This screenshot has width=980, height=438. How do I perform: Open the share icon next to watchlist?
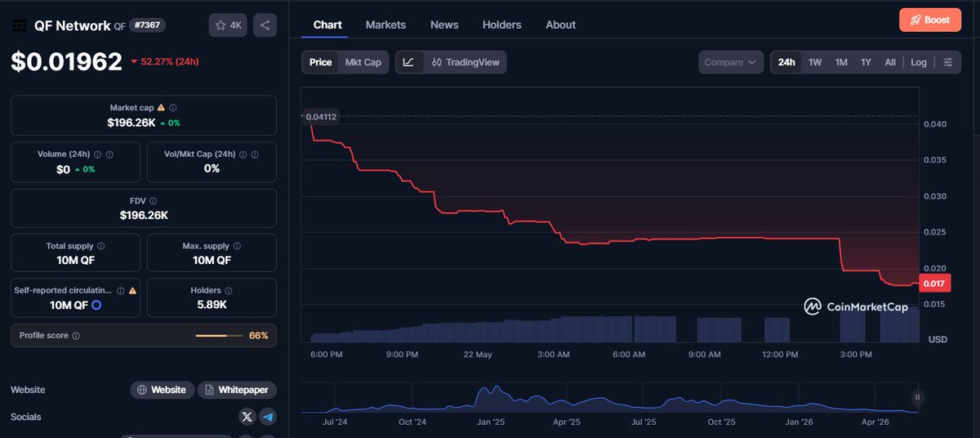265,25
